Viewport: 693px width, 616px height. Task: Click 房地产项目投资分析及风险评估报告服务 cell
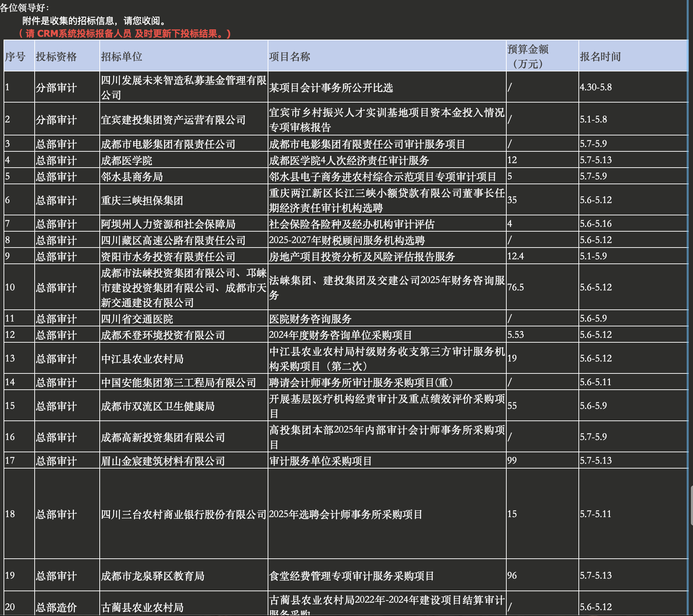[387, 256]
